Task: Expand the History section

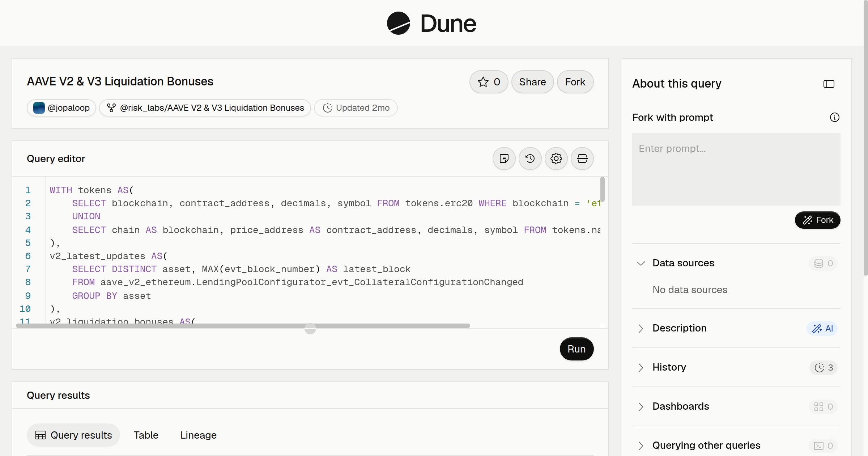Action: coord(641,367)
